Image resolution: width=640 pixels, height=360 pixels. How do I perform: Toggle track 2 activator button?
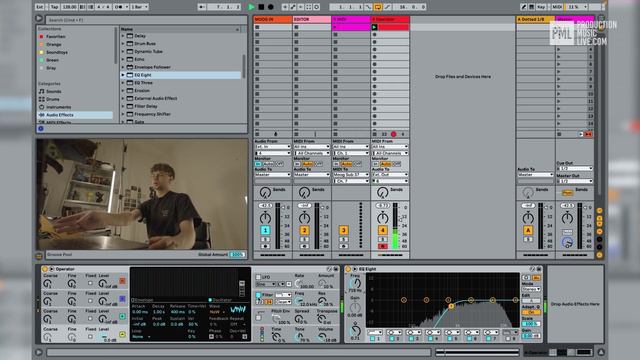click(304, 231)
